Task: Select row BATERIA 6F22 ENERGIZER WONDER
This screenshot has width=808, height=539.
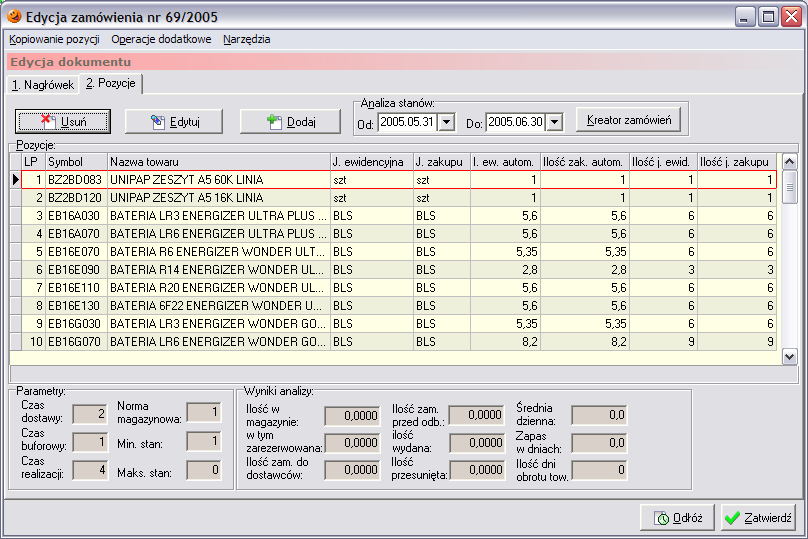Action: coord(399,306)
